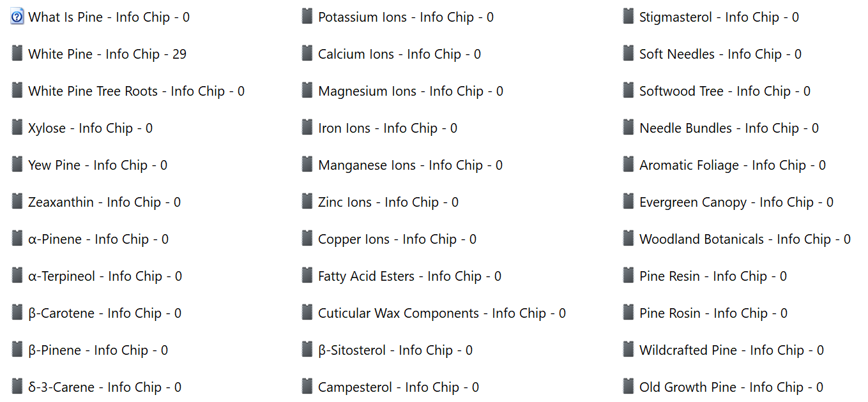868x402 pixels.
Task: Click the Evergreen Canopy file icon
Action: 628,202
